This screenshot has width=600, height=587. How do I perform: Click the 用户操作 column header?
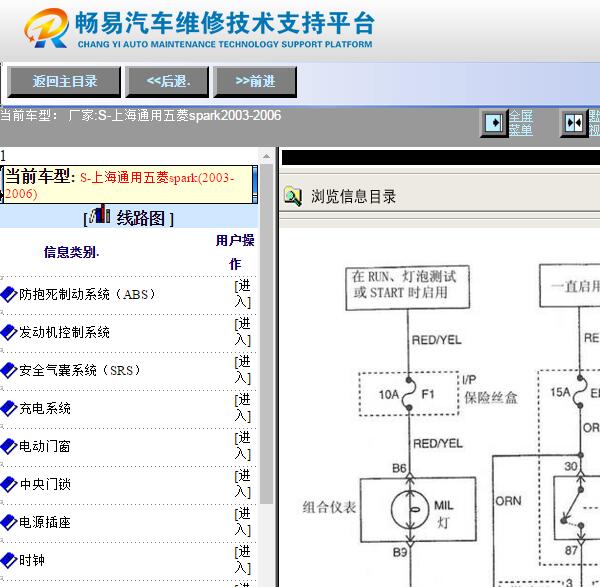click(x=235, y=252)
